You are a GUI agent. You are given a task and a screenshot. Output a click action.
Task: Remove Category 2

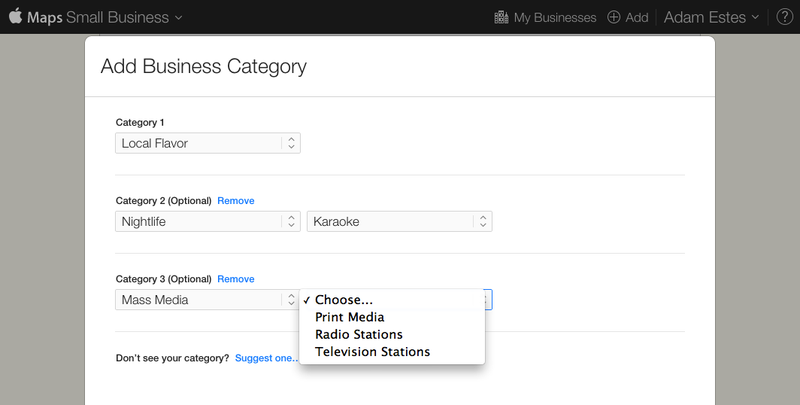pyautogui.click(x=236, y=201)
